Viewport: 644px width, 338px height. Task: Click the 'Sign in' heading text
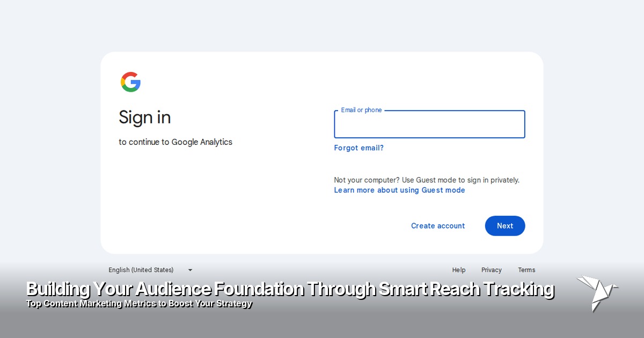click(145, 117)
